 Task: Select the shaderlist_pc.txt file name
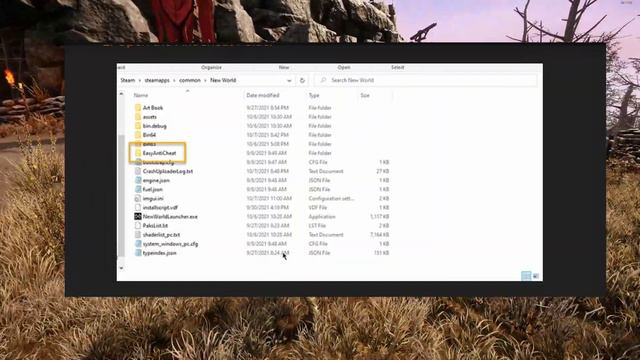pos(161,235)
